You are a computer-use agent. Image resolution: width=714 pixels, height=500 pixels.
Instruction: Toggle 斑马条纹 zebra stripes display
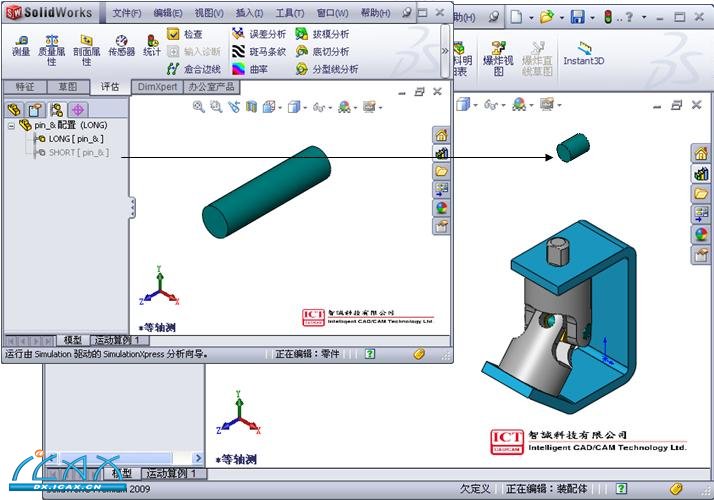coord(259,51)
